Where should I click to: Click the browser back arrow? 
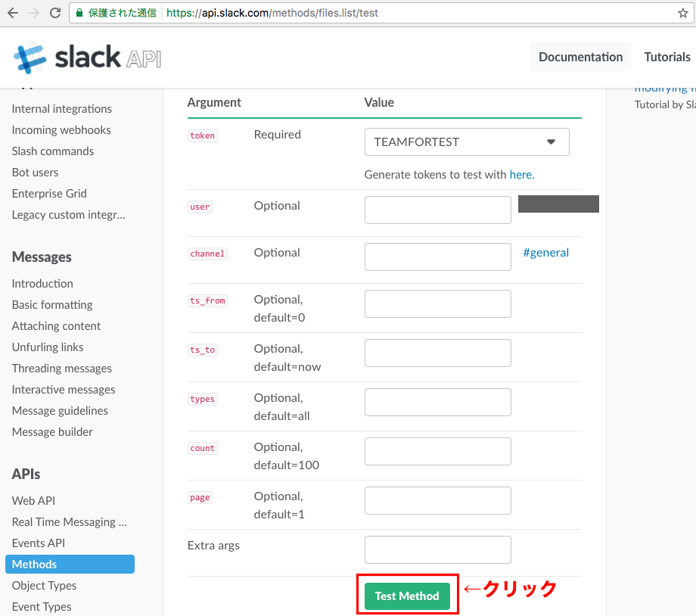(x=13, y=13)
